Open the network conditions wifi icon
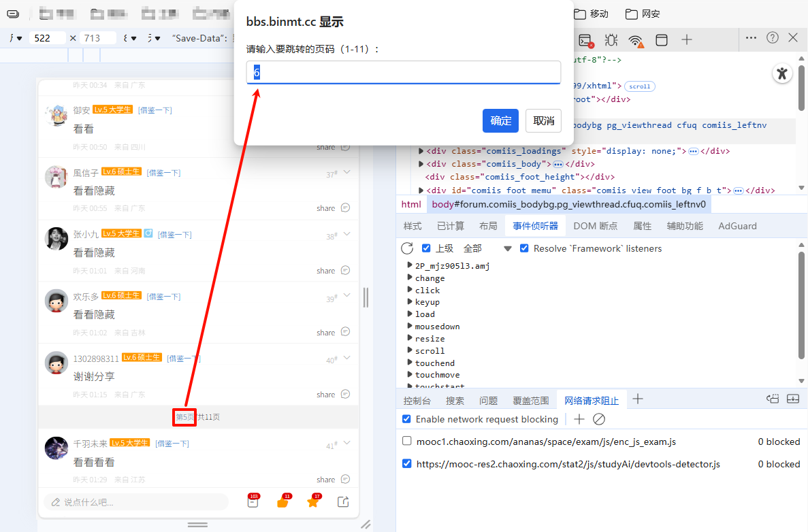Screen dimensions: 808x532 pos(636,40)
